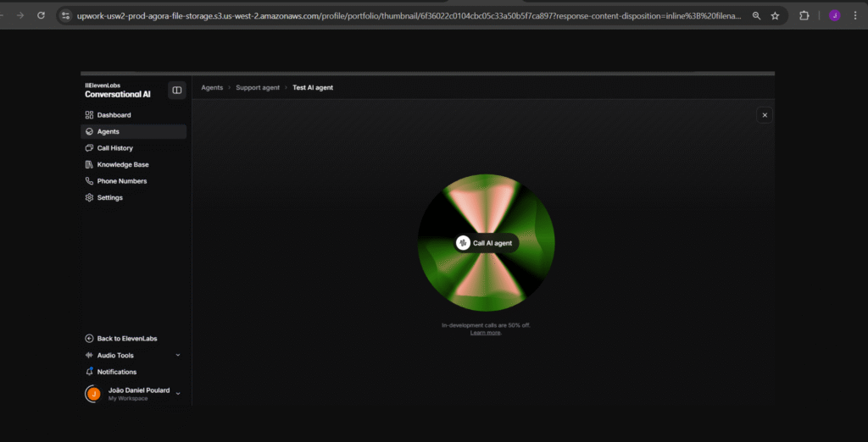This screenshot has height=442, width=868.
Task: Select Agents in the sidebar
Action: [x=108, y=132]
